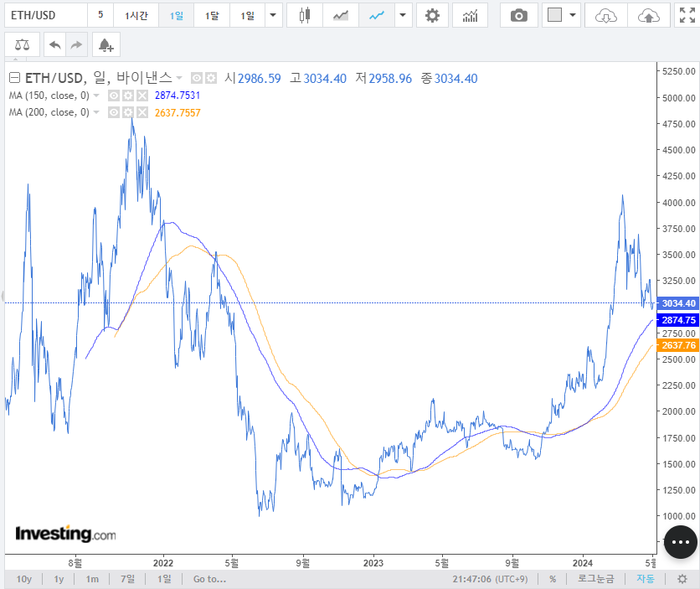Expand the time interval dropdown arrow

[x=273, y=16]
